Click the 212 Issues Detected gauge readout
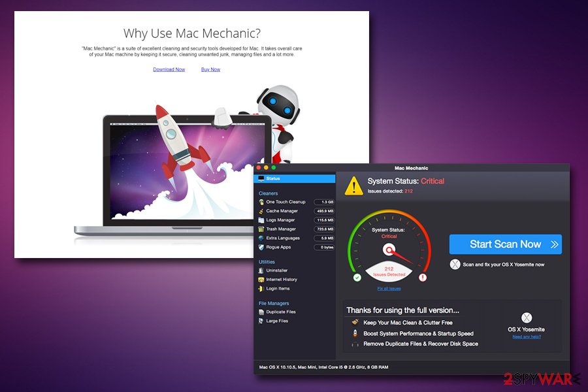The image size is (588, 392). tap(389, 271)
